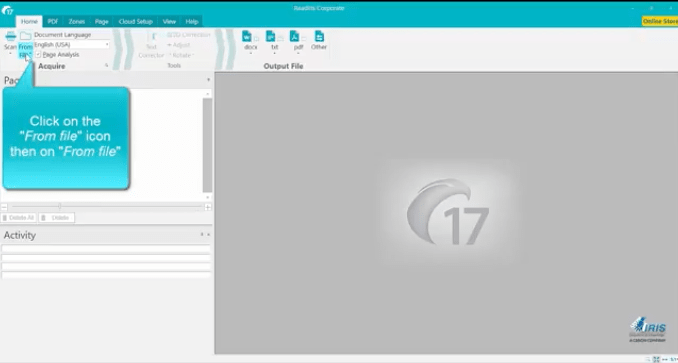Click the Pages panel scroll-up arrow
678x363 pixels.
pos(208,94)
